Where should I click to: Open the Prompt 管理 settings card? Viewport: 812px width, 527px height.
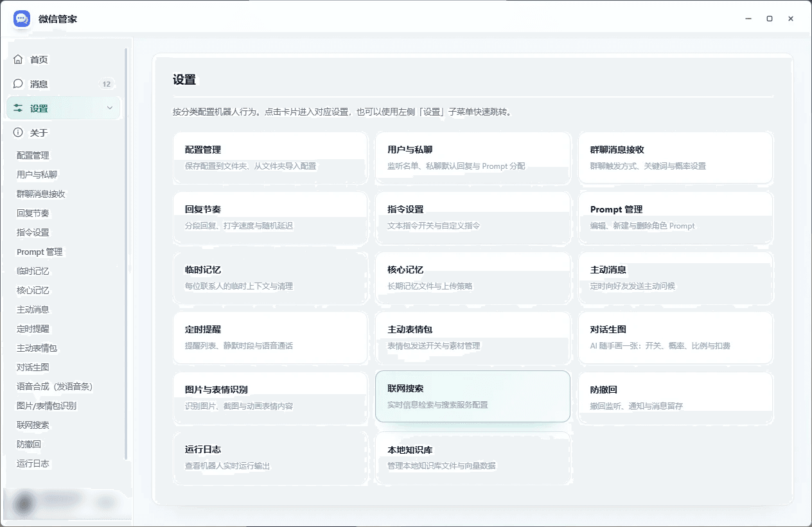coord(676,218)
